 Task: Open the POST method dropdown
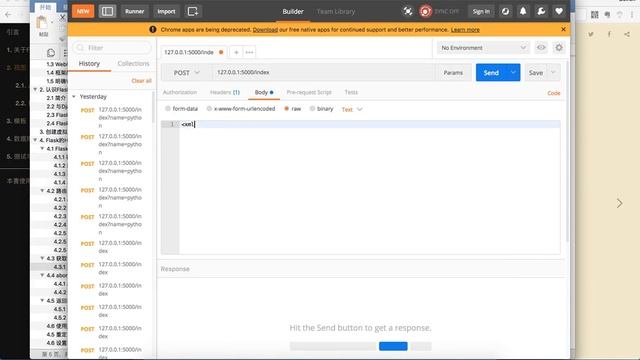click(x=187, y=73)
